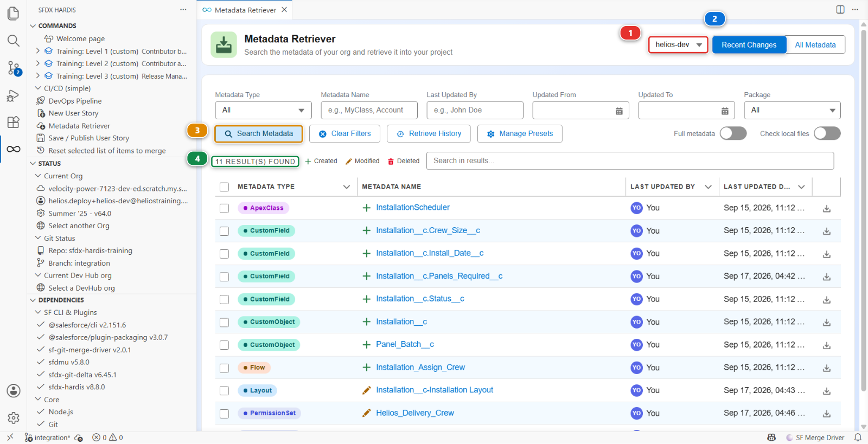This screenshot has width=868, height=444.
Task: Open Manage gear icon in activity bar
Action: pos(14,418)
